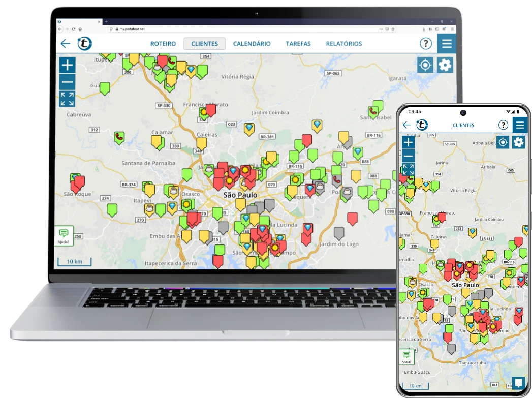
Task: Click the my.portatour.net address bar
Action: coord(251,29)
